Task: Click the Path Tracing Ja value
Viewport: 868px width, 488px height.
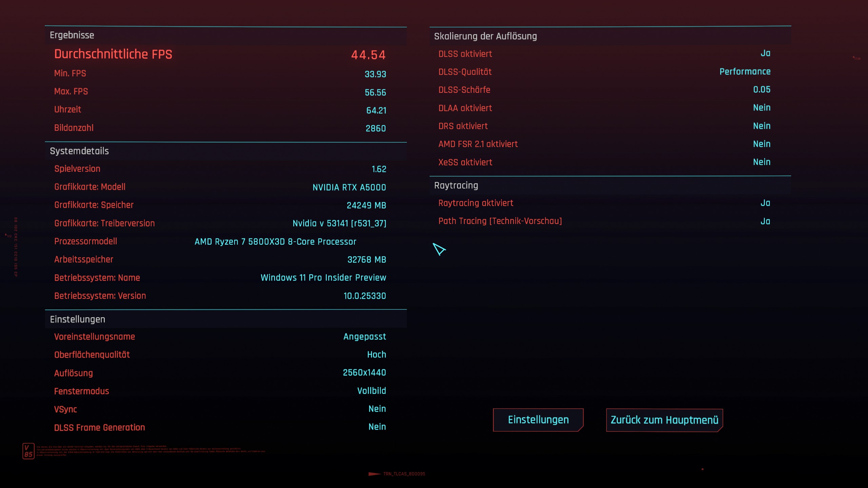Action: [x=765, y=221]
